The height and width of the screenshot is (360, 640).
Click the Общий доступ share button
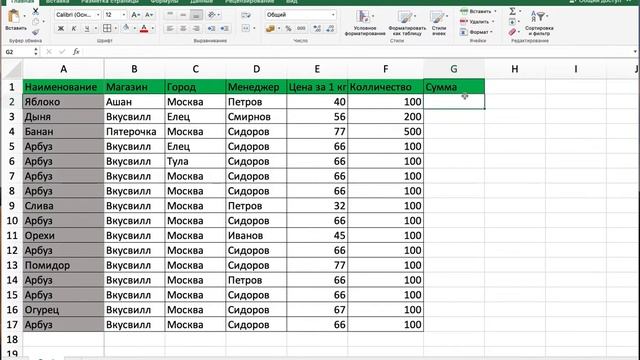tap(596, 2)
